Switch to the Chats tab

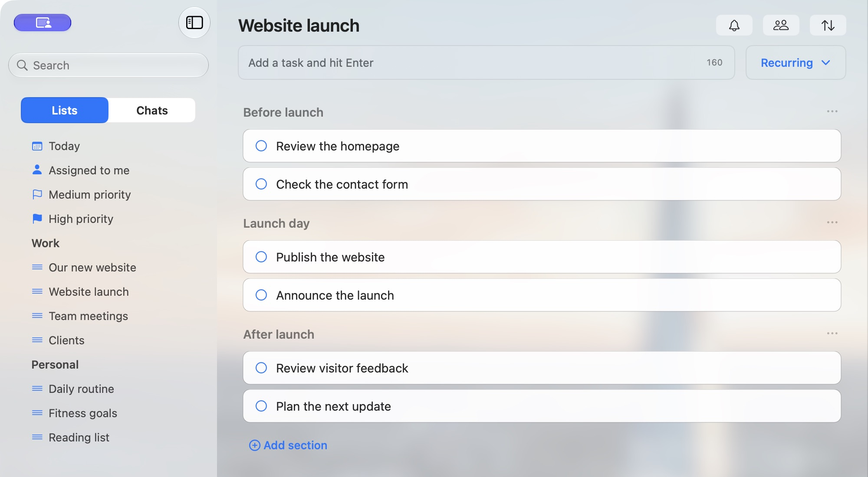[152, 110]
